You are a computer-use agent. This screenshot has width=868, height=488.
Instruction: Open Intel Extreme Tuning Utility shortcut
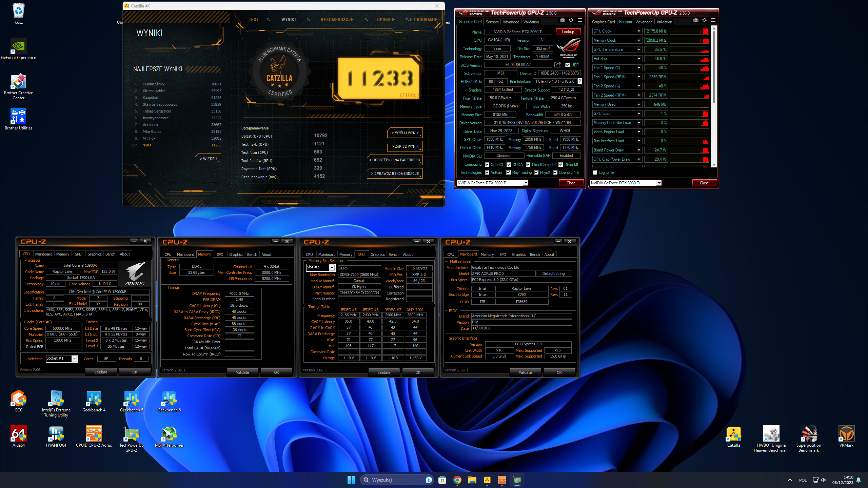[56, 404]
